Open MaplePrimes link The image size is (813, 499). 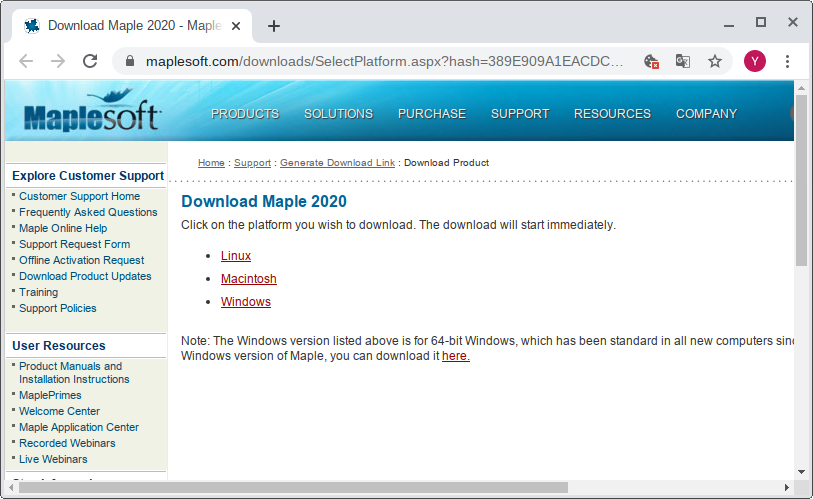tap(50, 395)
